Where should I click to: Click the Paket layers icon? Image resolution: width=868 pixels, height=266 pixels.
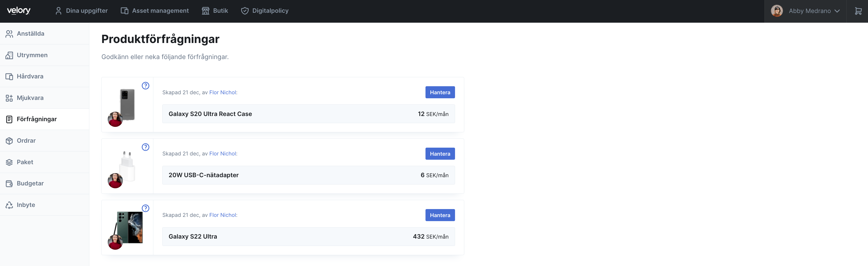[9, 162]
